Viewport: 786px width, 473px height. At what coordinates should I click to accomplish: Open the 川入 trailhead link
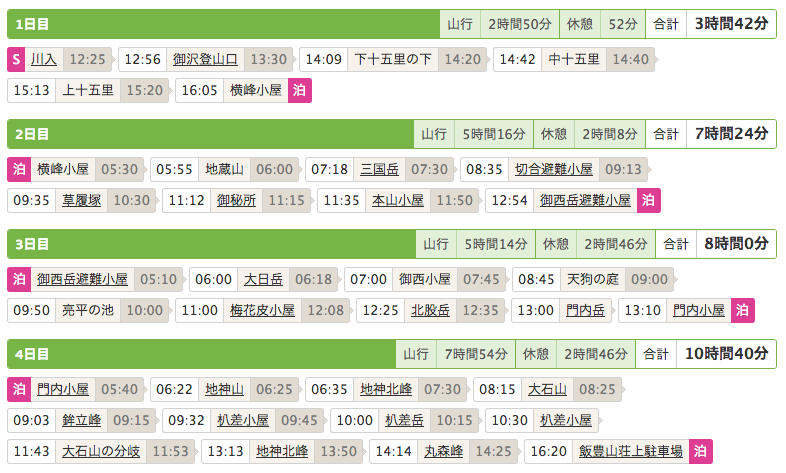pos(43,59)
